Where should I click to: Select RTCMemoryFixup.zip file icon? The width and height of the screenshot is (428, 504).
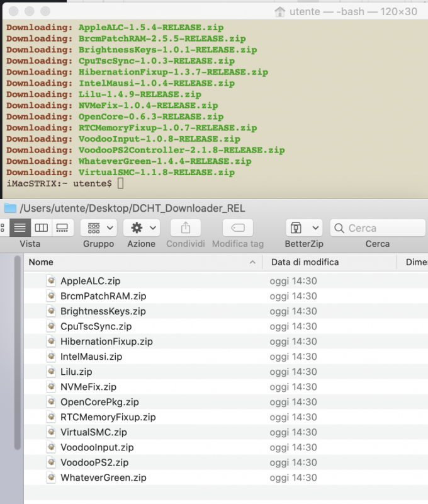pyautogui.click(x=51, y=416)
